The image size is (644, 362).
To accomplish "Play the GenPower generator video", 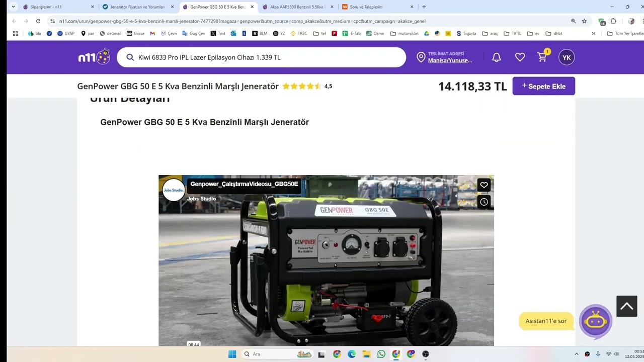I will pos(326,260).
